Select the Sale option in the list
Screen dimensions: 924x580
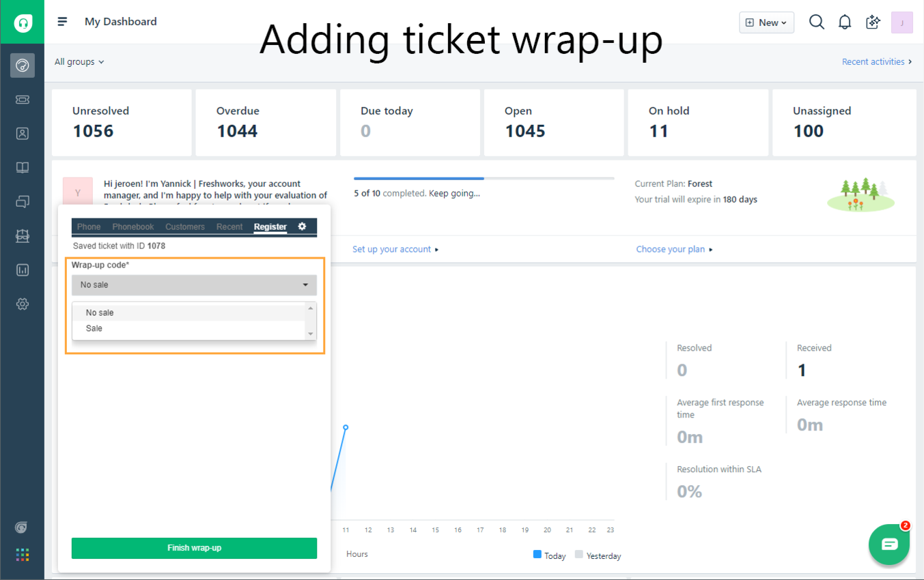tap(95, 328)
